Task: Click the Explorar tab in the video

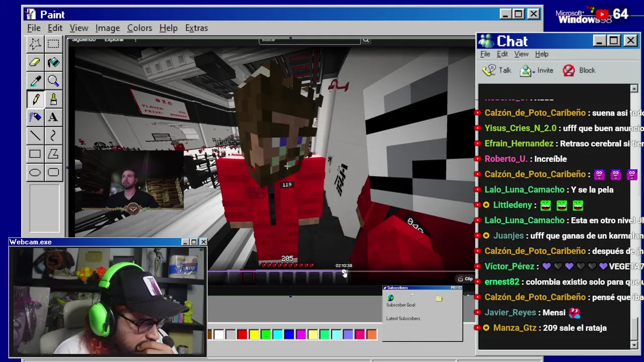Action: (x=114, y=40)
